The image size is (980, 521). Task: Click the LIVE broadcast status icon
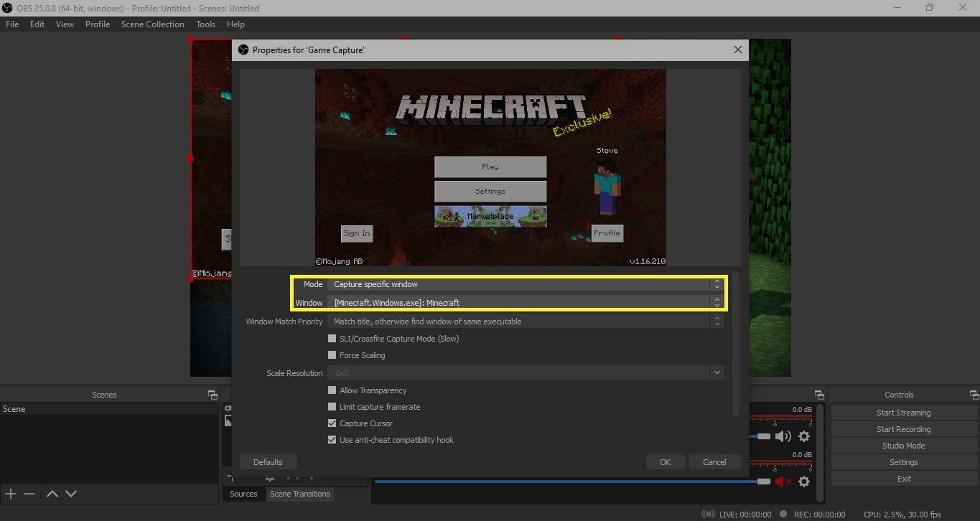709,514
